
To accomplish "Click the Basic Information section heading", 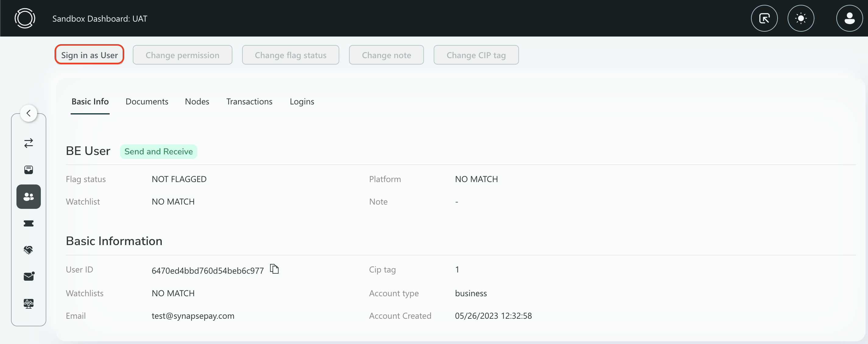I will (114, 240).
